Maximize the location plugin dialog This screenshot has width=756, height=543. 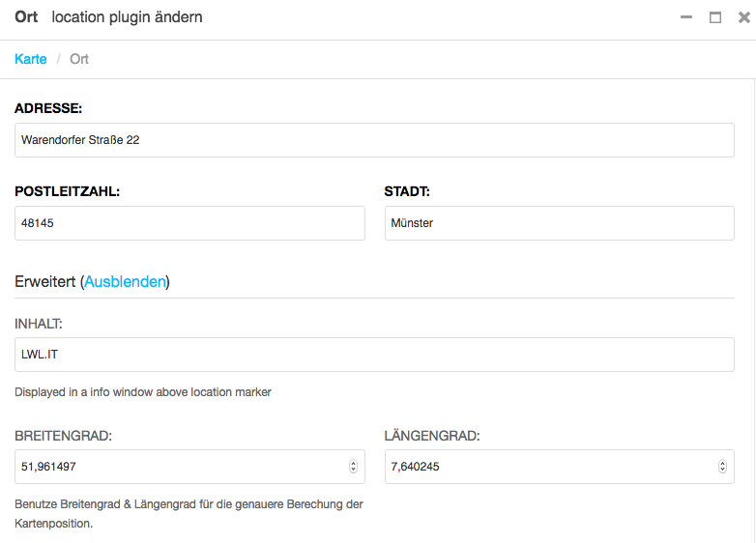(x=715, y=17)
